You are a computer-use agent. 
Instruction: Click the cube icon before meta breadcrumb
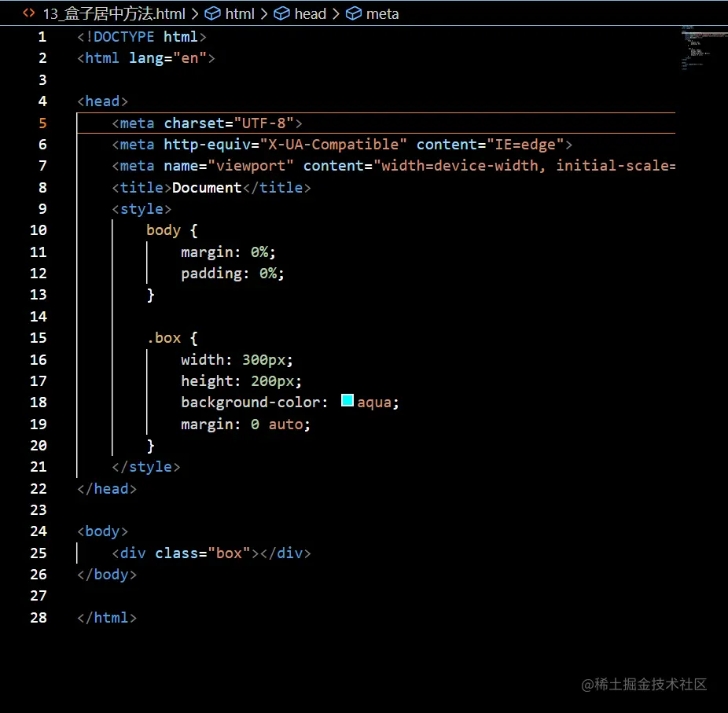tap(353, 14)
